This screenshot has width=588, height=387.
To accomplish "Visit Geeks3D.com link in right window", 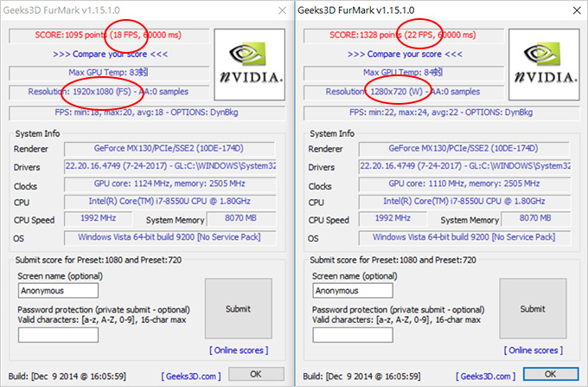I will tap(486, 376).
